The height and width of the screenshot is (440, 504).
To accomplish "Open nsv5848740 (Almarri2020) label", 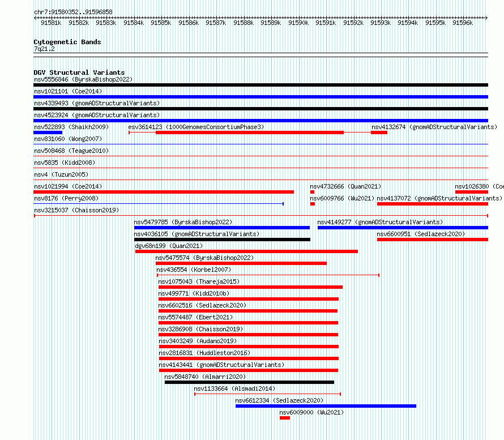I will pos(205,377).
